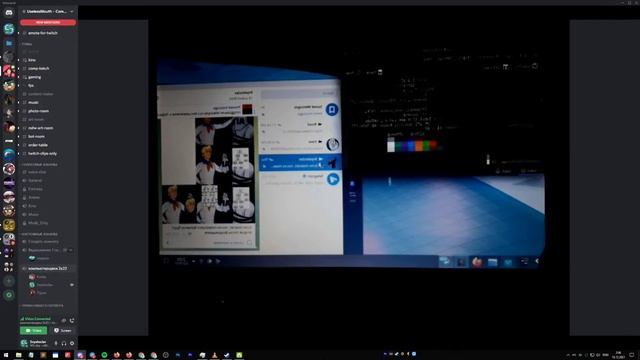This screenshot has width=640, height=360.
Task: Disconnect from voice with phone icon
Action: coord(72,320)
